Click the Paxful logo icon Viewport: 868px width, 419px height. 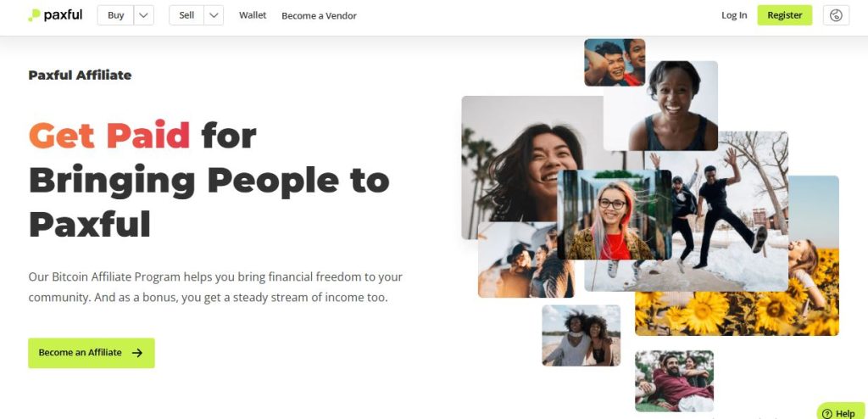point(34,15)
